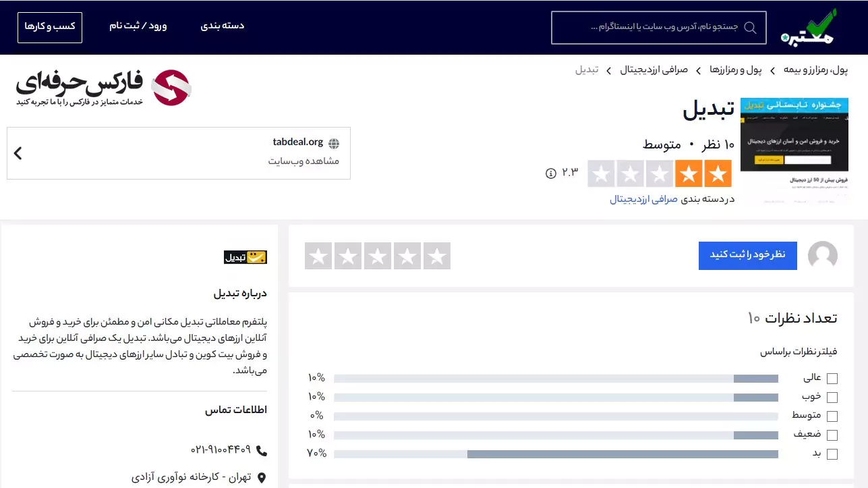Click the متوسط 0% rating bar
This screenshot has width=868, height=488.
[x=556, y=416]
